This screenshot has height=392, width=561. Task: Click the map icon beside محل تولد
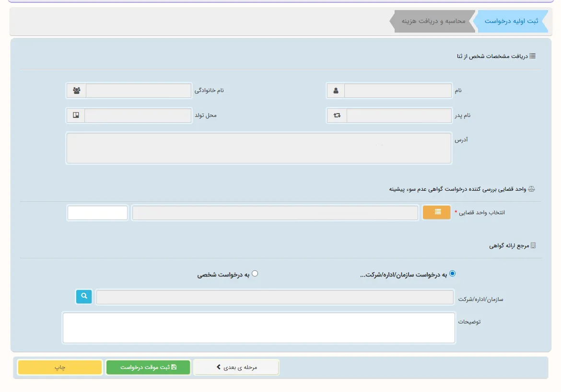pos(76,115)
